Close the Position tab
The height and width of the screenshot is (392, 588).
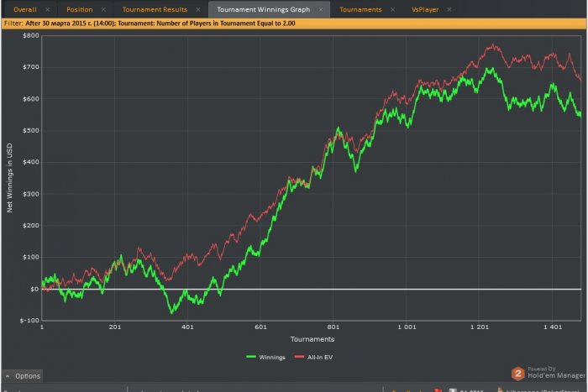[103, 9]
